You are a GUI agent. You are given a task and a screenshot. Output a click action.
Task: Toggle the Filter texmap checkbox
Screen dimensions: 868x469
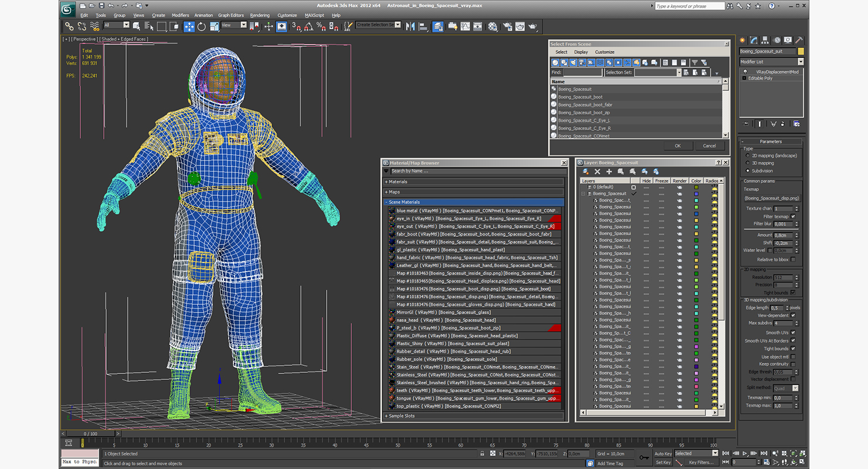793,216
